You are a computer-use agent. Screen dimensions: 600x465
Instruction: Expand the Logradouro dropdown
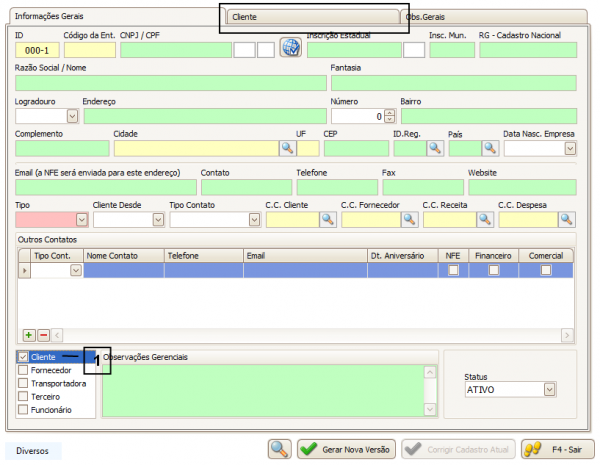[73, 116]
